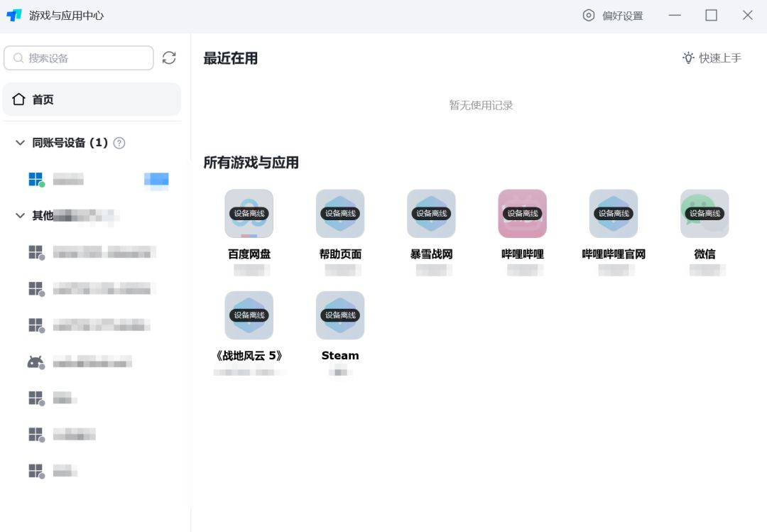
Task: Collapse the 同账号设备 group chevron
Action: click(x=20, y=143)
